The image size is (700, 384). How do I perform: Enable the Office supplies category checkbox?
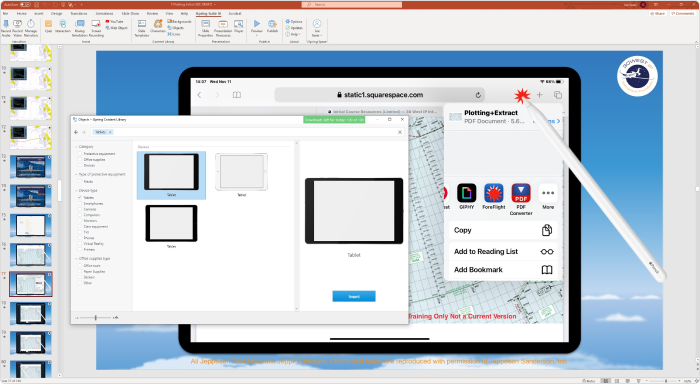80,159
